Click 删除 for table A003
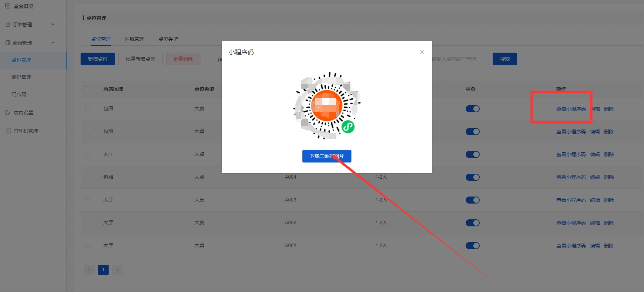Viewport: 644px width, 292px height. click(x=609, y=200)
